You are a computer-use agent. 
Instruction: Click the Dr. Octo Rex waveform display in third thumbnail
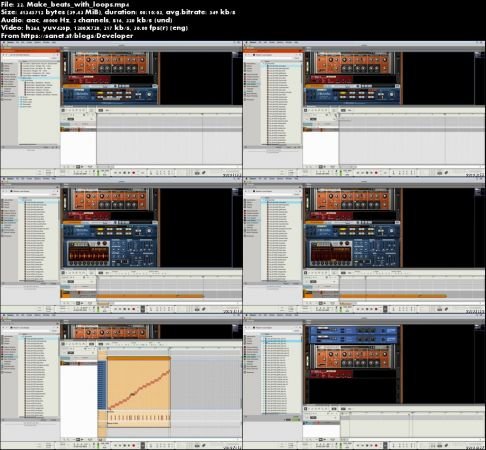tap(89, 252)
